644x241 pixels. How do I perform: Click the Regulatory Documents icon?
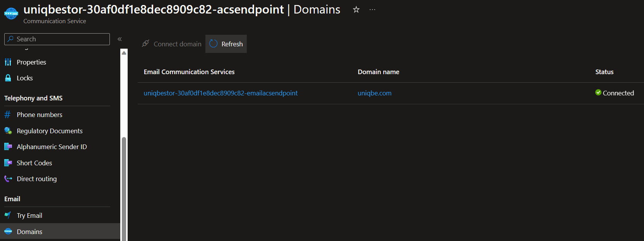[x=8, y=131]
